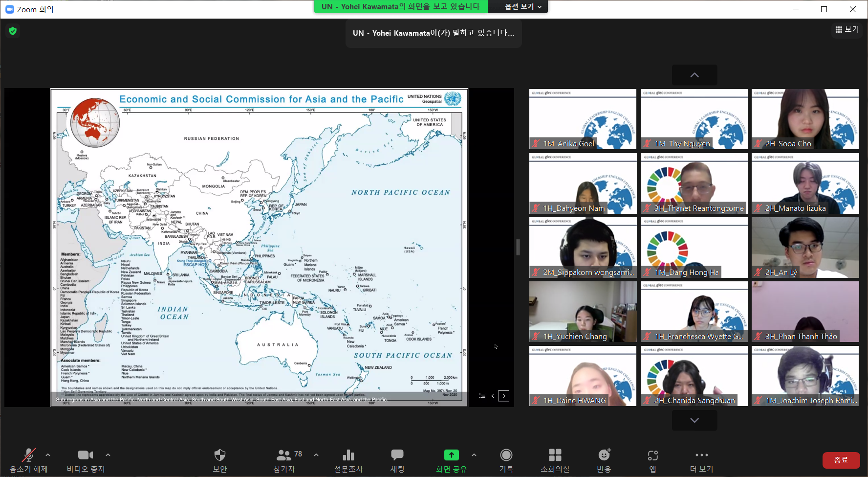Select 2H_Manato Iizuka video tile
868x477 pixels.
coord(805,183)
